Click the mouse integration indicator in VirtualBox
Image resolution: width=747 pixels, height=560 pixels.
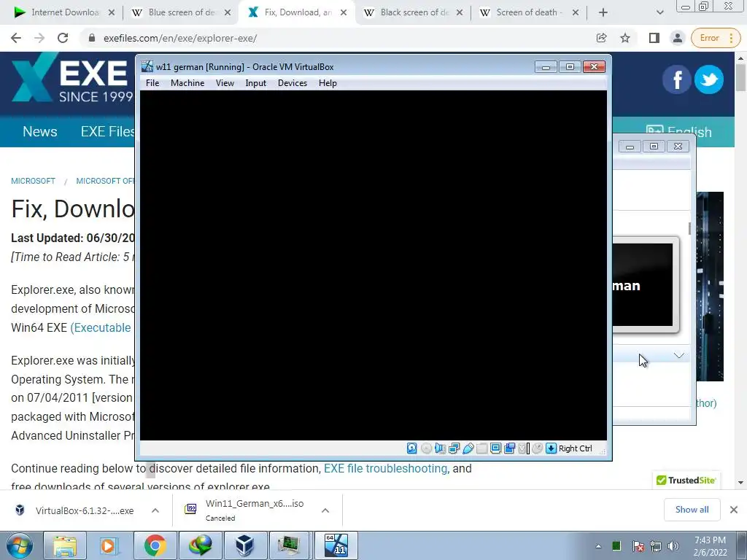coord(538,448)
